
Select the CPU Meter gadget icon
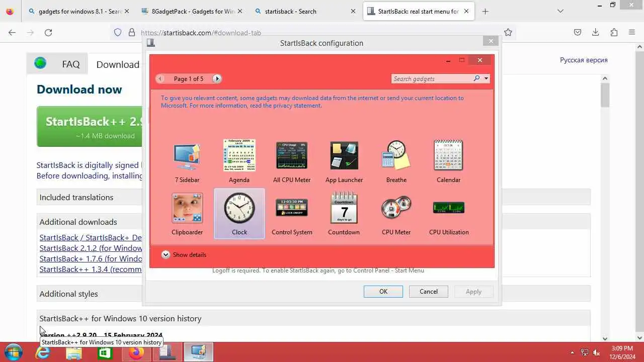(x=396, y=208)
